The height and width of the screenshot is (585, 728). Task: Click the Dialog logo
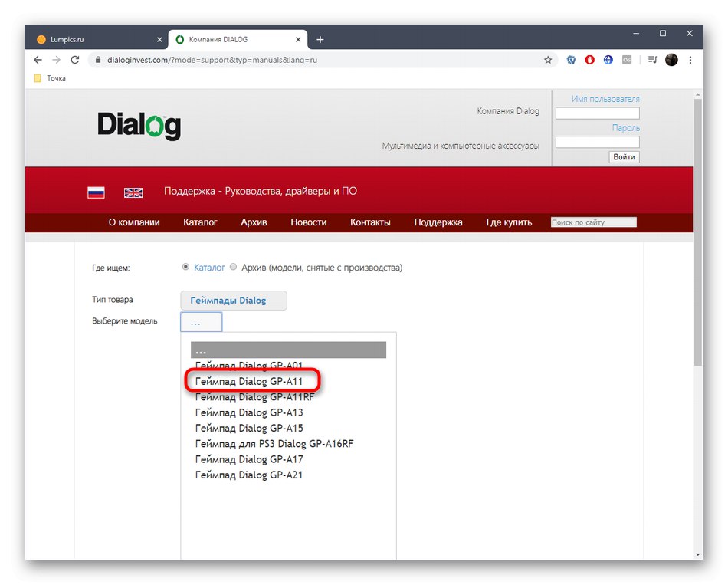pos(139,125)
